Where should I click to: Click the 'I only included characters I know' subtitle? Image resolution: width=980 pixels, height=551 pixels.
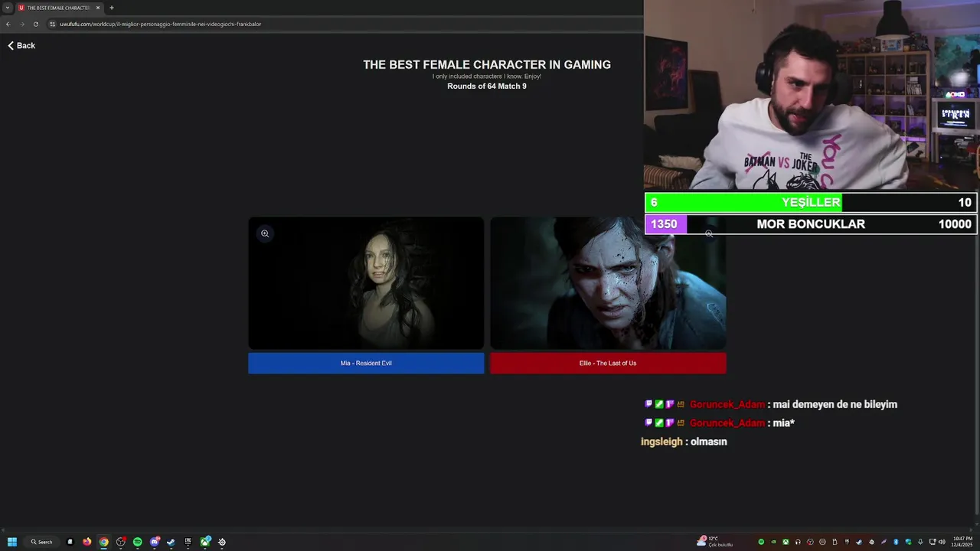click(487, 77)
